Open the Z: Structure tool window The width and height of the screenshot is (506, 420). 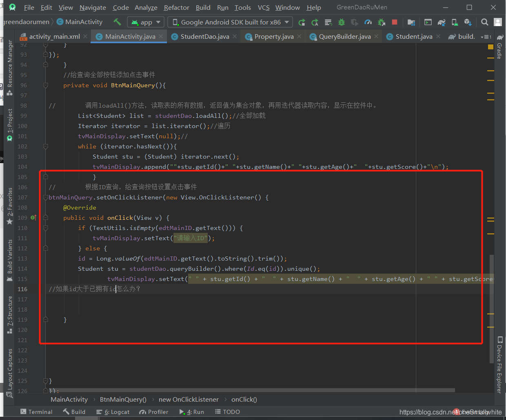[10, 315]
